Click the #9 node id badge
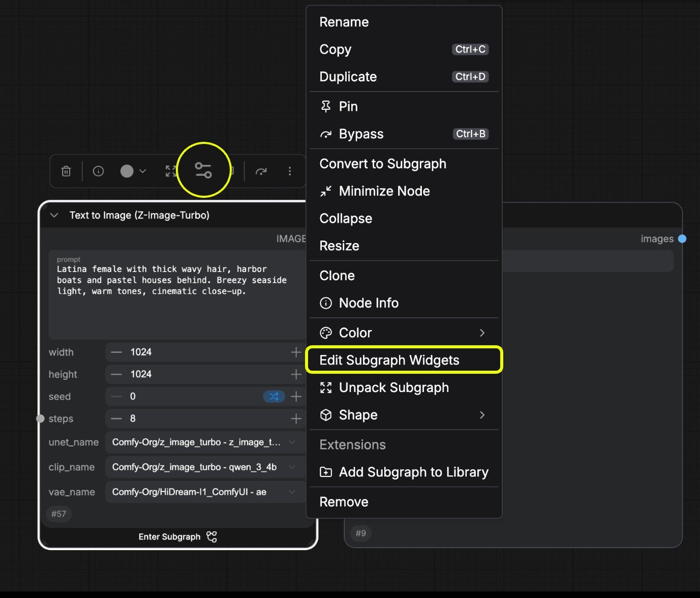 coord(361,533)
